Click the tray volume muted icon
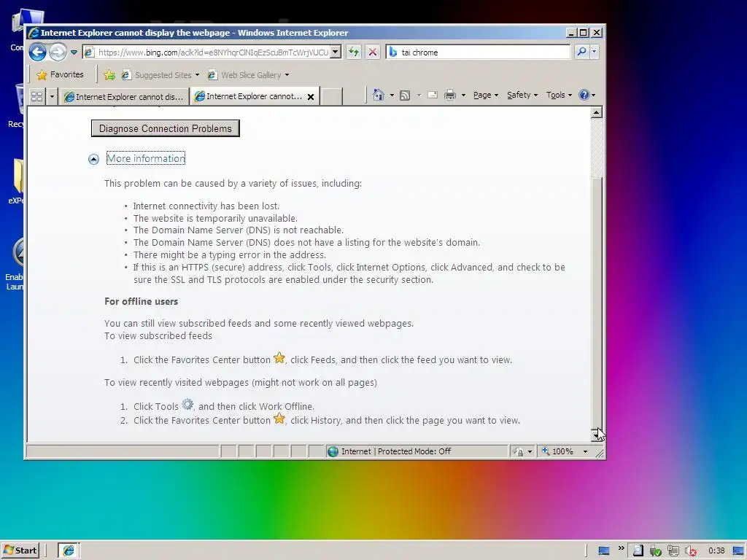The height and width of the screenshot is (560, 747). [x=690, y=551]
